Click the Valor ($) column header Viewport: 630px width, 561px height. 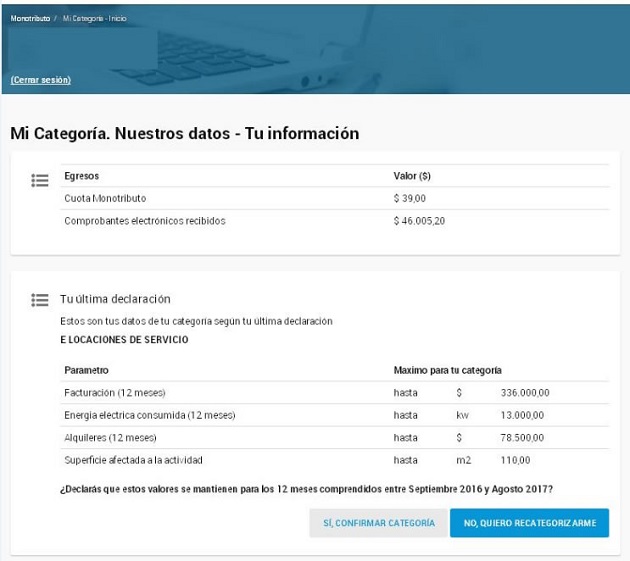(x=412, y=176)
